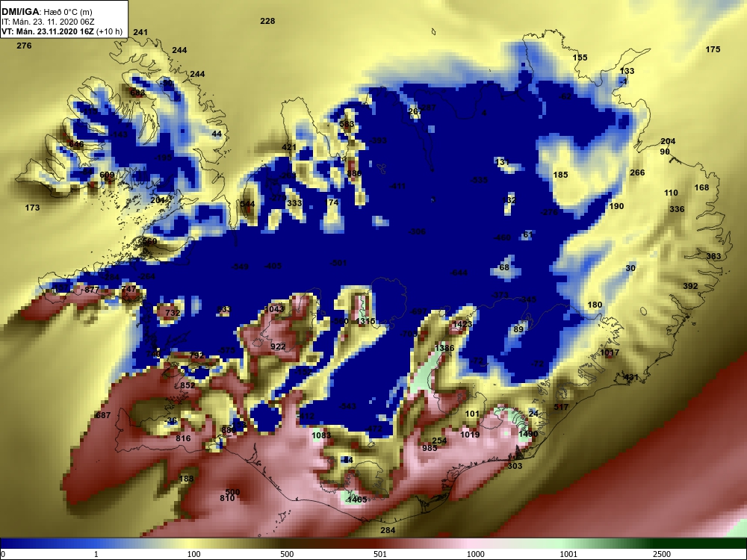
Task: Click the 'IT: Mán. 23. 11. 2020 06Z' line
Action: tap(48, 22)
